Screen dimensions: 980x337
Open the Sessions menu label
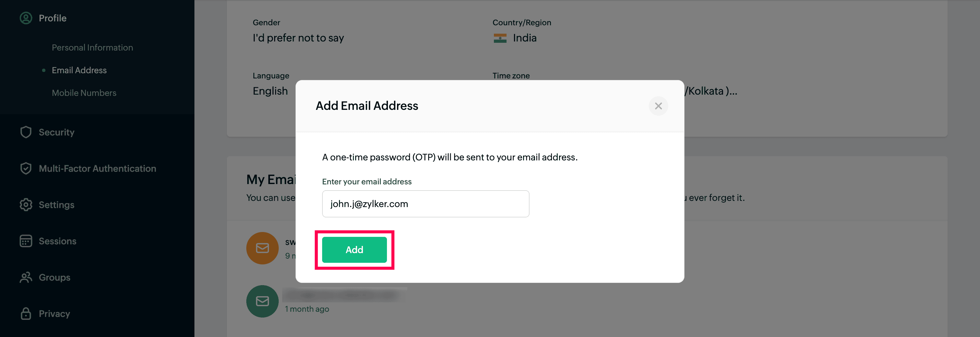click(x=57, y=241)
